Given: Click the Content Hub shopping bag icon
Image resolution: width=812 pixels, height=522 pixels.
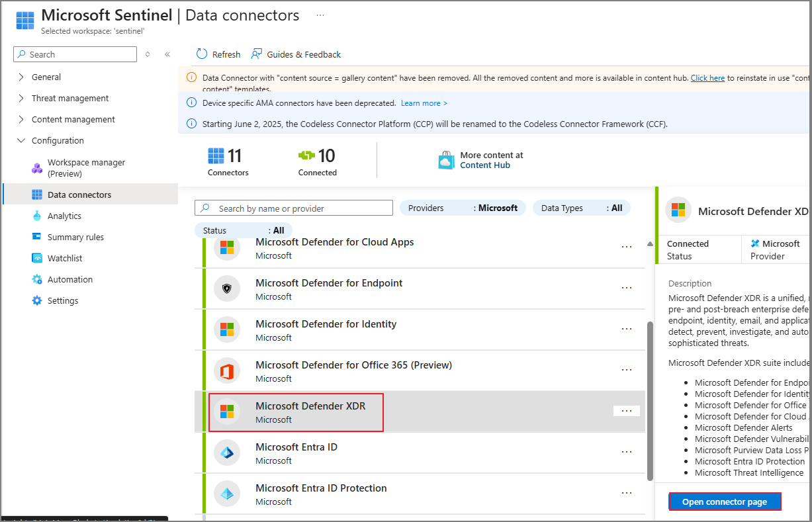Looking at the screenshot, I should click(447, 160).
